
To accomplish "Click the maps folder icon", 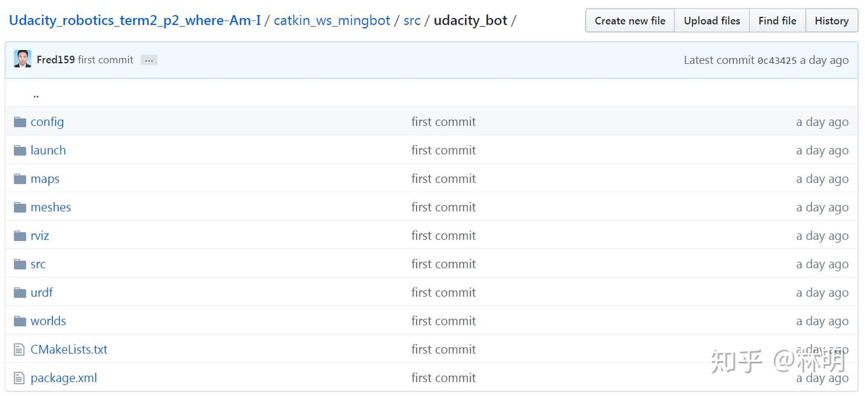I will (x=20, y=179).
